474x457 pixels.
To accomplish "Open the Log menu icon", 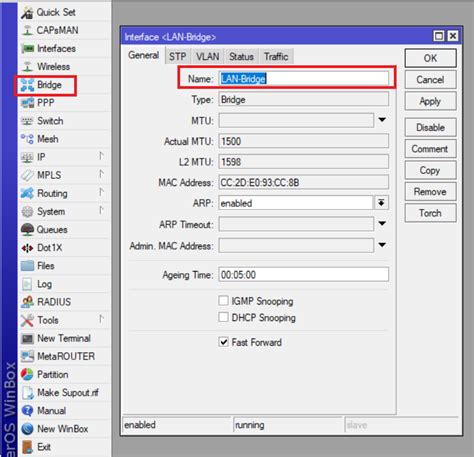I will [27, 284].
